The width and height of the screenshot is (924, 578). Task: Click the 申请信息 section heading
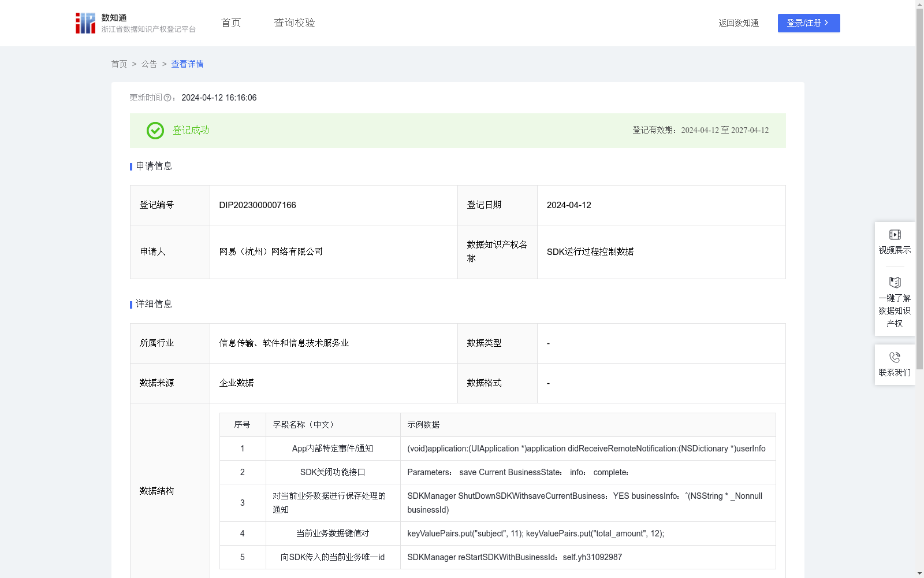[154, 166]
